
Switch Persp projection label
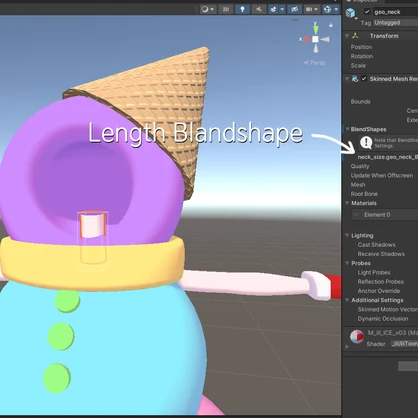(315, 63)
